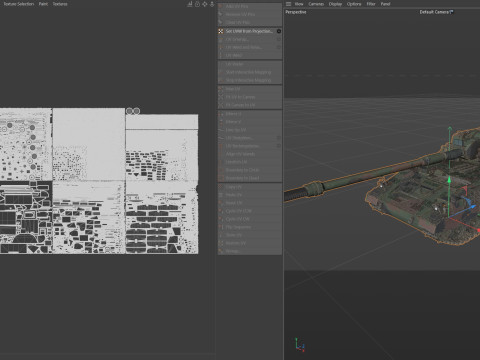Open the Textures menu in texture view
Viewport: 480px width, 360px height.
pyautogui.click(x=60, y=4)
